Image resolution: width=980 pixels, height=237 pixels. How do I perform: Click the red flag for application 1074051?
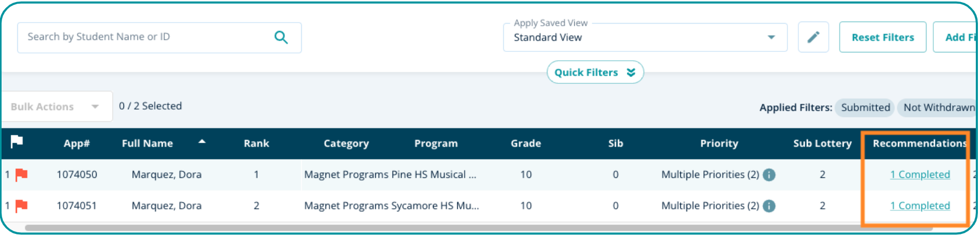22,206
